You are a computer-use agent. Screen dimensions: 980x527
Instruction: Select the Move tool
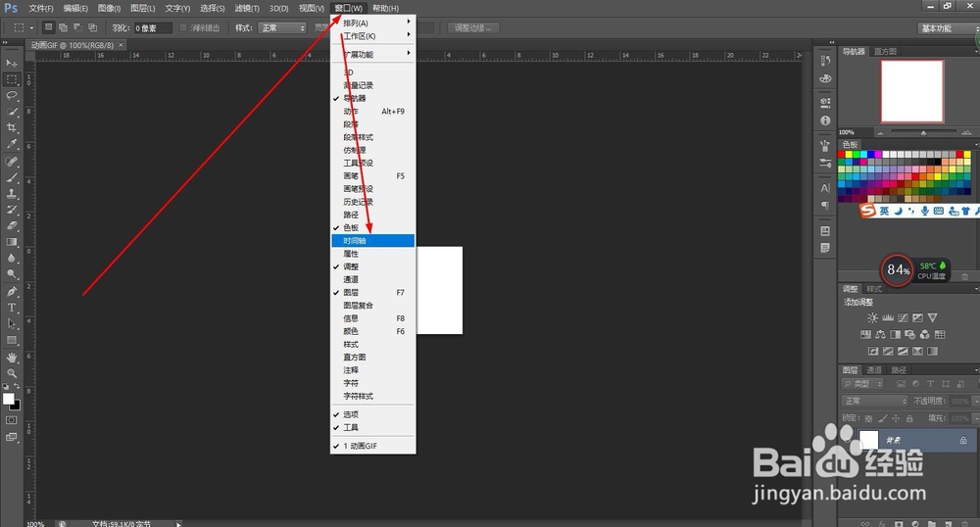[x=11, y=63]
